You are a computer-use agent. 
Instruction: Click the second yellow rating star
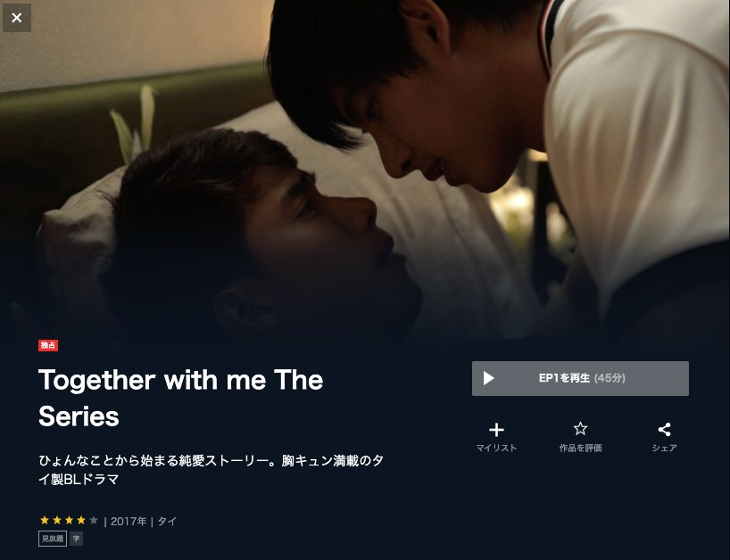57,520
